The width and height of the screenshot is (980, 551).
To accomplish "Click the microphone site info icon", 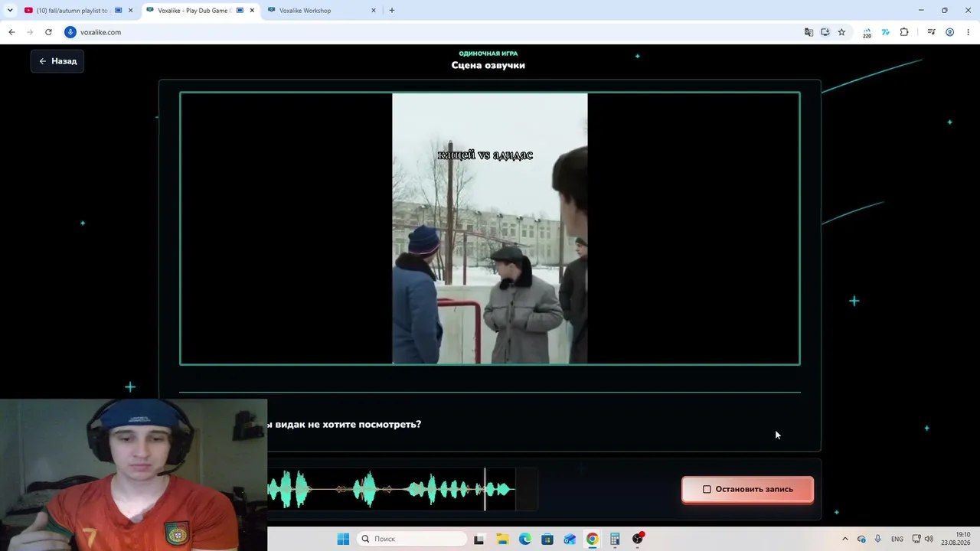I will click(70, 32).
